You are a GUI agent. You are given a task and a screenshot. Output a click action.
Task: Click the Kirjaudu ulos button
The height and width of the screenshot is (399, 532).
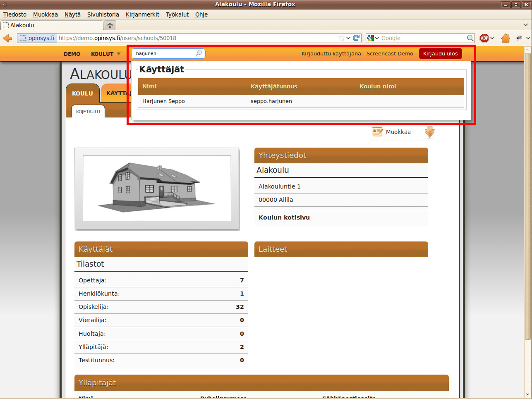440,54
